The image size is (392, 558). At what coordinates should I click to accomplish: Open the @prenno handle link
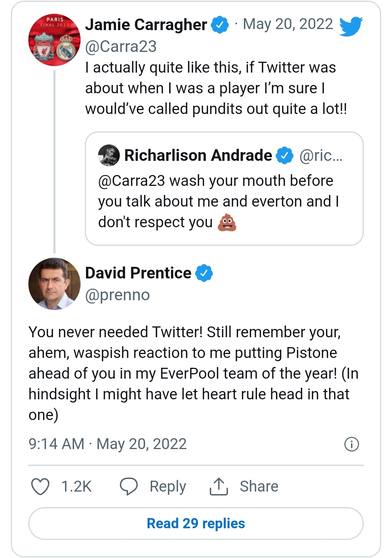(x=117, y=295)
